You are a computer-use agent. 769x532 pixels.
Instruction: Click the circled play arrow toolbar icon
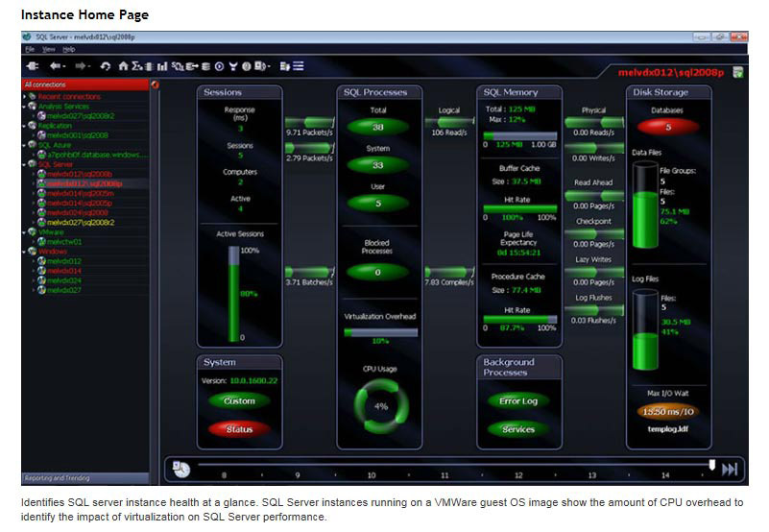(219, 66)
